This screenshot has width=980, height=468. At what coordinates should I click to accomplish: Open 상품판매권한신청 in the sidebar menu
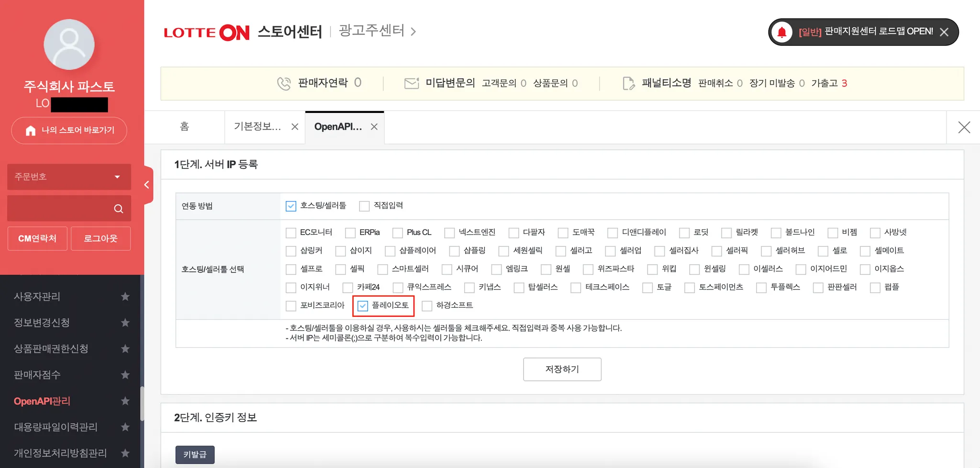pyautogui.click(x=51, y=349)
